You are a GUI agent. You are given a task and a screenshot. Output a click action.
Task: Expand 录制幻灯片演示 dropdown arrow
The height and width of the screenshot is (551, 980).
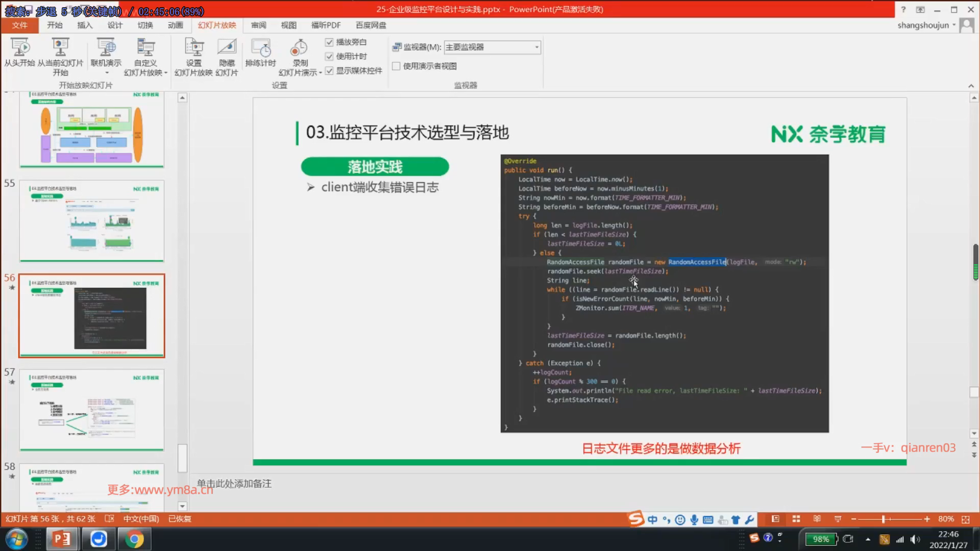[320, 73]
